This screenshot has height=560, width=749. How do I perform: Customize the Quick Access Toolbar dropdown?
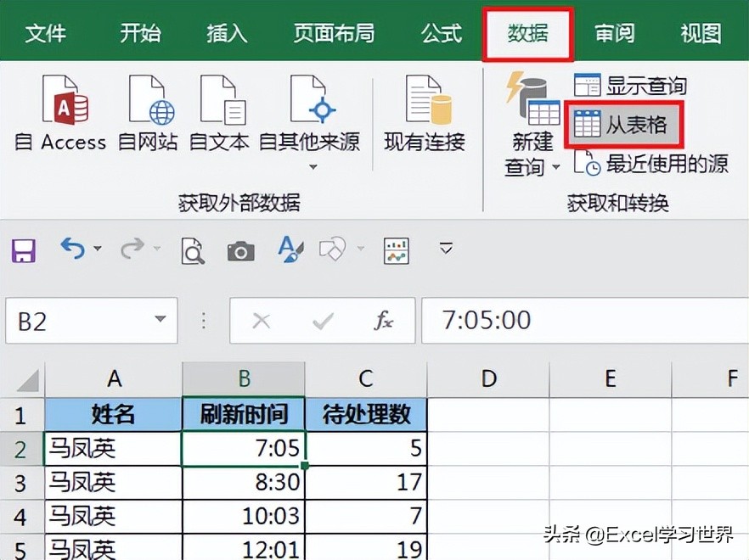pyautogui.click(x=446, y=248)
